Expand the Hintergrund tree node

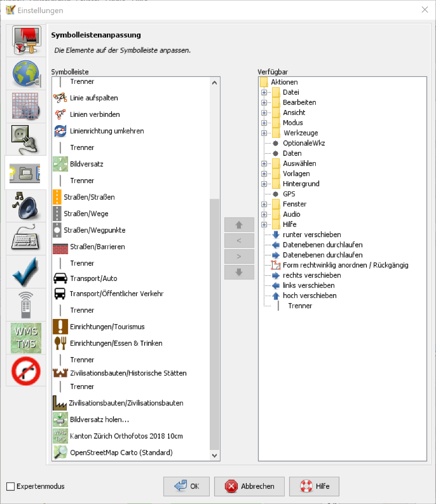pyautogui.click(x=263, y=184)
